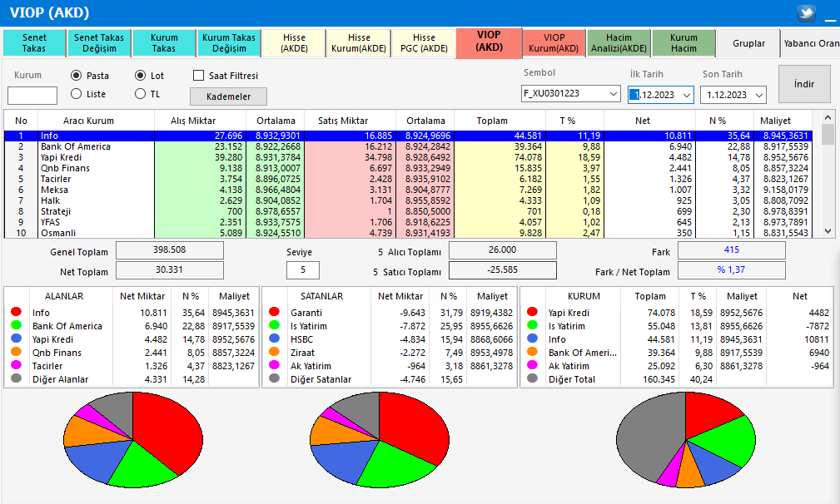Click the ALANLAR pie chart
This screenshot has width=840, height=504.
133,440
